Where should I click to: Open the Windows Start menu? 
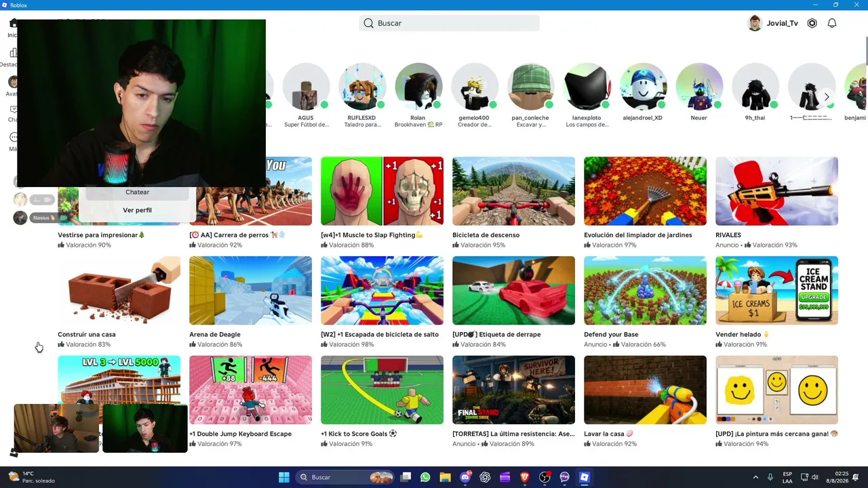[x=284, y=477]
